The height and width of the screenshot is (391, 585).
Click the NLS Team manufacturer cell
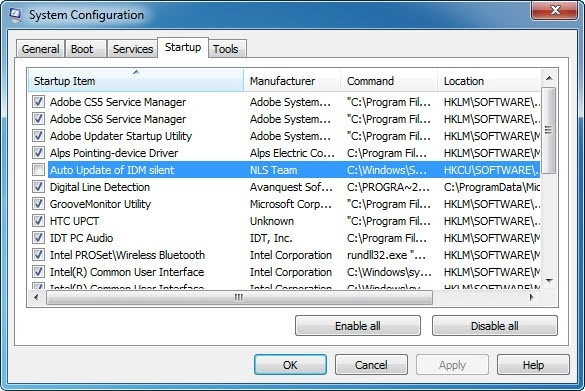point(273,170)
